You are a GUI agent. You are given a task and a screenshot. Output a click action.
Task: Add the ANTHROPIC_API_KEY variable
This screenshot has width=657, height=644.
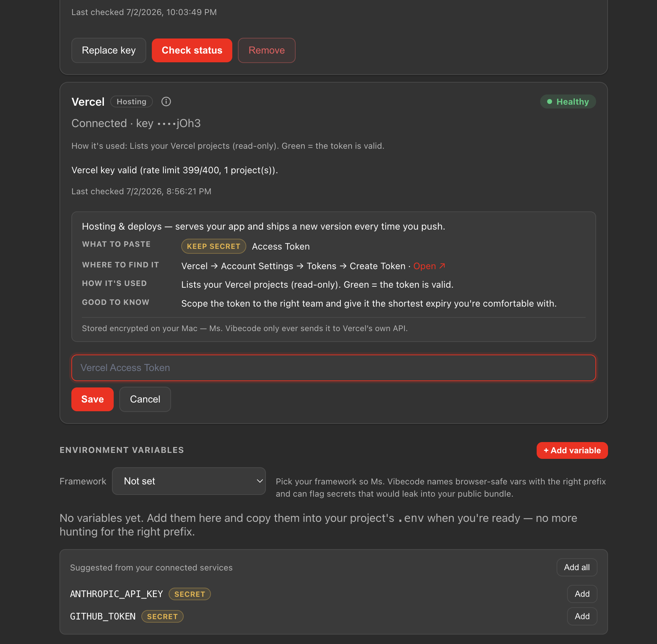(582, 594)
